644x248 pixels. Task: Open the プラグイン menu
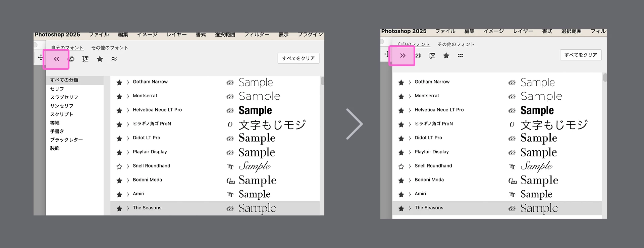pyautogui.click(x=311, y=35)
